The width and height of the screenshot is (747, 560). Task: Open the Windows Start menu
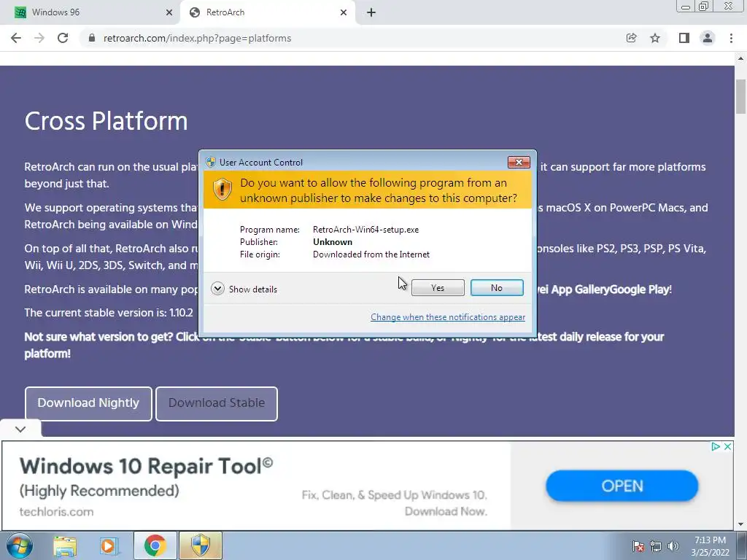coord(20,545)
